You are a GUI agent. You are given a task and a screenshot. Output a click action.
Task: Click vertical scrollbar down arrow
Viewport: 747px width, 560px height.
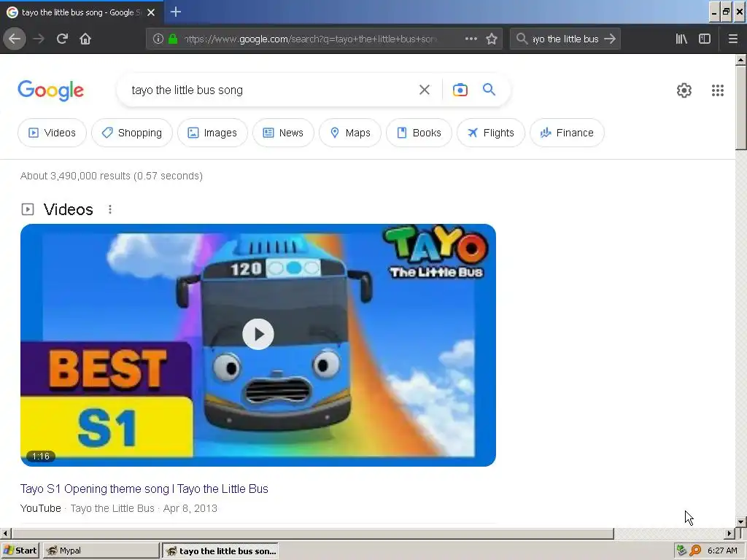[x=741, y=522]
